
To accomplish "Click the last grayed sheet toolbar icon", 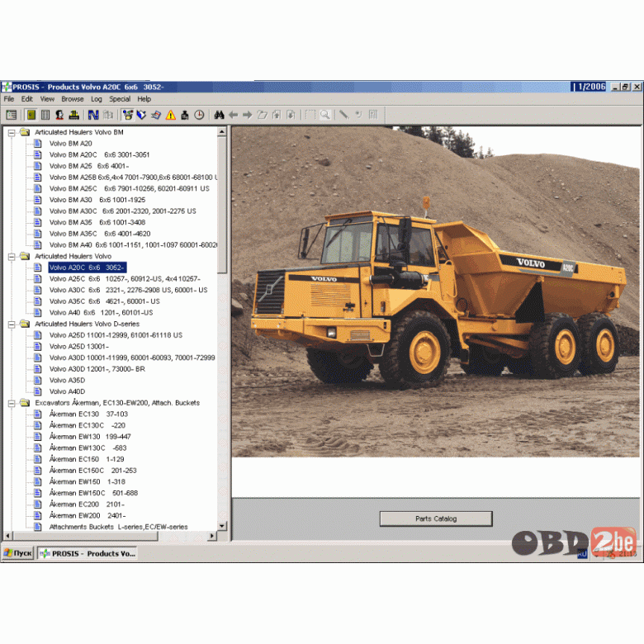I will [373, 115].
